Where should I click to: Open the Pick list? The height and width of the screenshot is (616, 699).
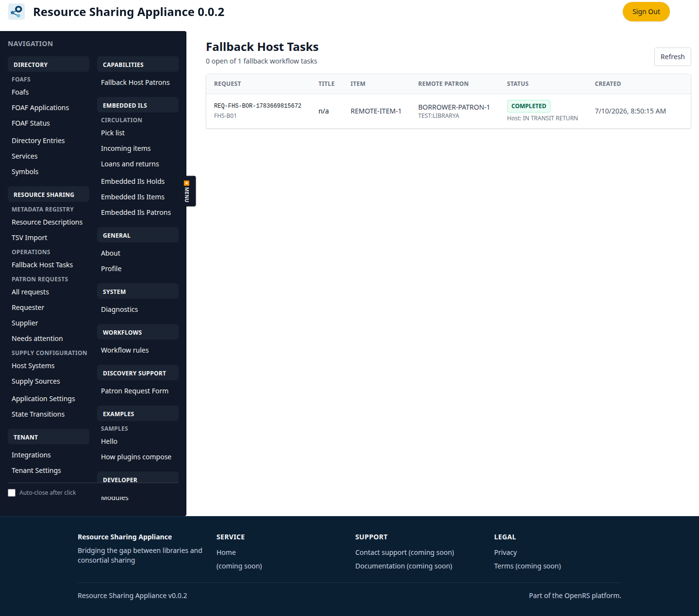113,133
